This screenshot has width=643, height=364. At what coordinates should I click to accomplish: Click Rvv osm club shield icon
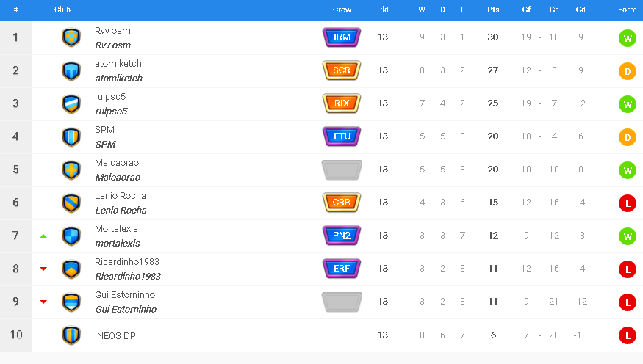click(x=71, y=37)
